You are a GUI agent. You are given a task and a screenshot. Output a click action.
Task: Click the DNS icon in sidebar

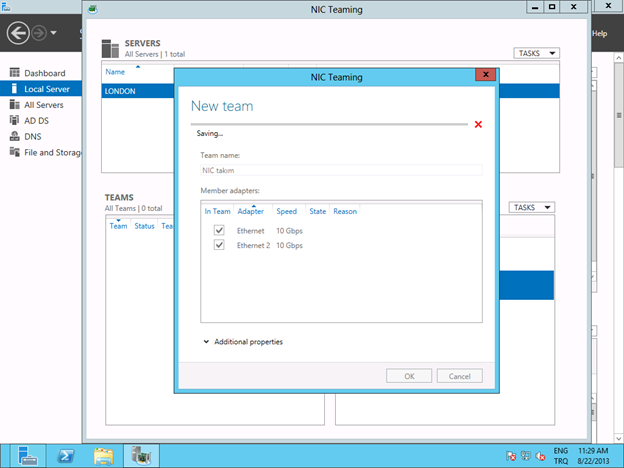pyautogui.click(x=14, y=136)
